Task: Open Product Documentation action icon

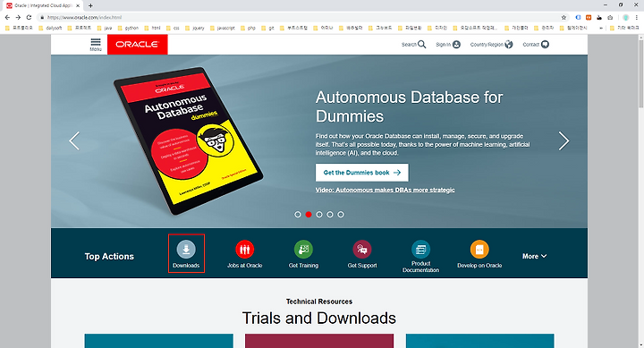Action: point(421,249)
